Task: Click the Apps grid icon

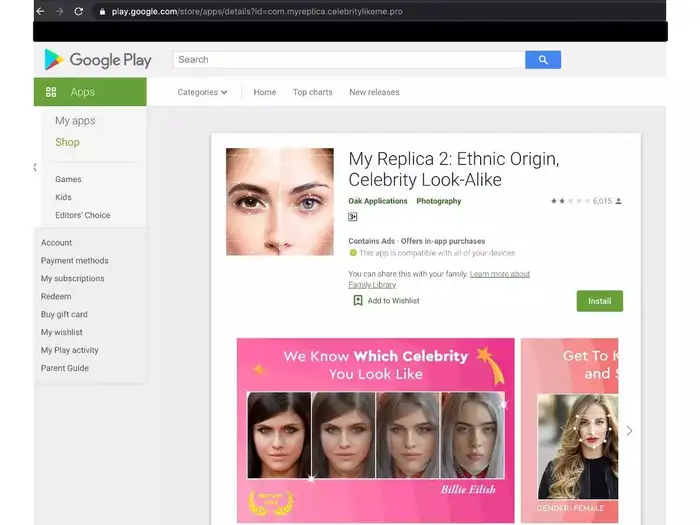Action: click(51, 92)
